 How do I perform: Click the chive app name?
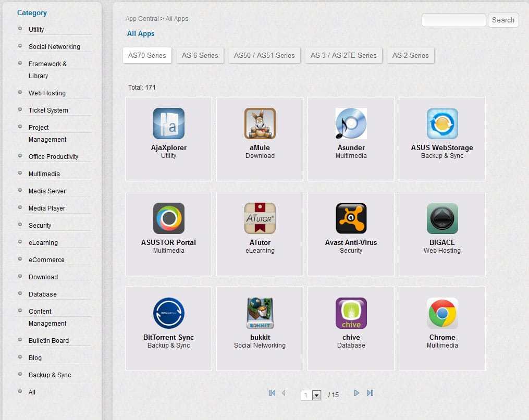351,337
